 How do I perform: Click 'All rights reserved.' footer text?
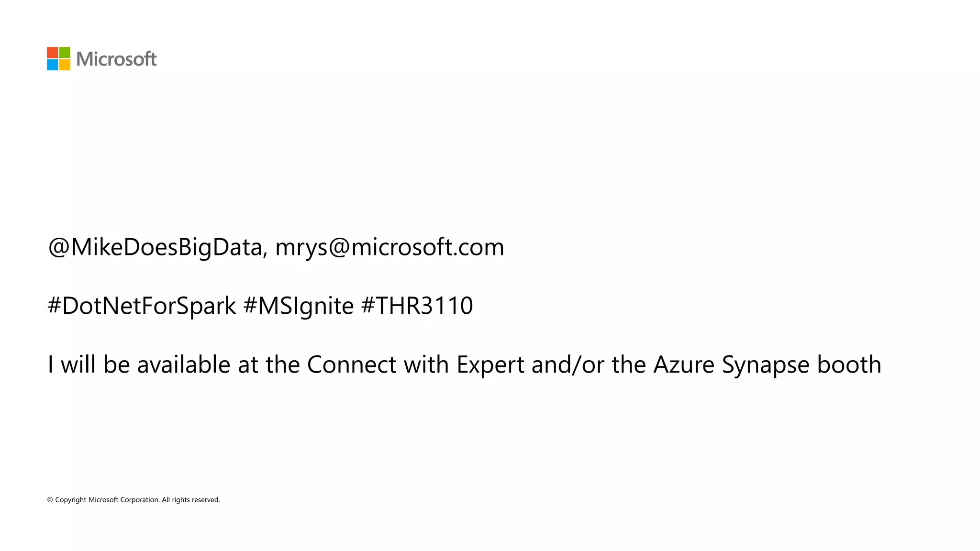(x=191, y=500)
